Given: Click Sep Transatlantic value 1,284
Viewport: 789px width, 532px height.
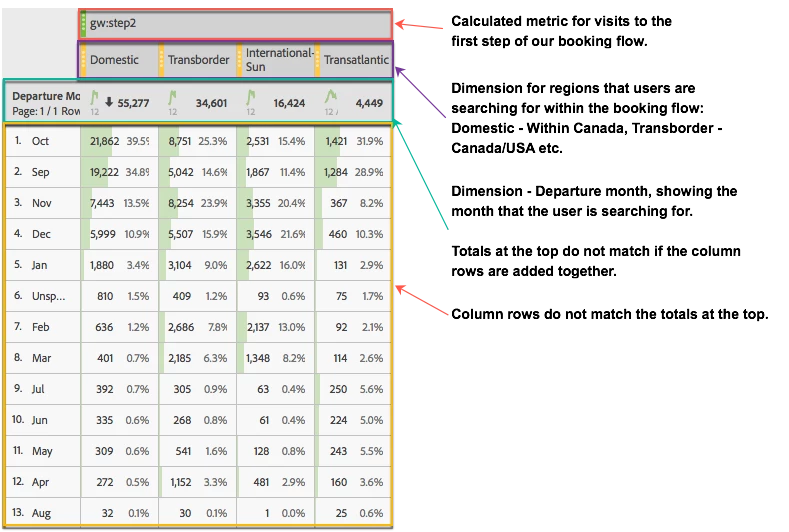Looking at the screenshot, I should pyautogui.click(x=336, y=172).
